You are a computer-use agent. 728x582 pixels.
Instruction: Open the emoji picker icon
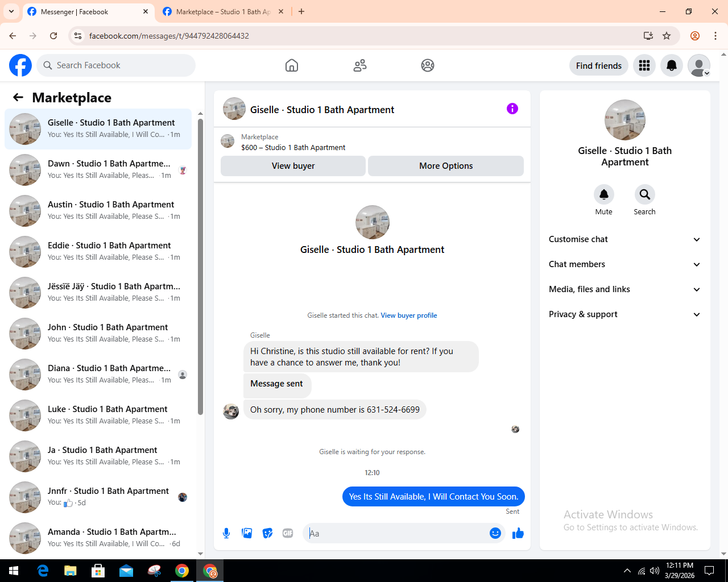click(x=495, y=533)
